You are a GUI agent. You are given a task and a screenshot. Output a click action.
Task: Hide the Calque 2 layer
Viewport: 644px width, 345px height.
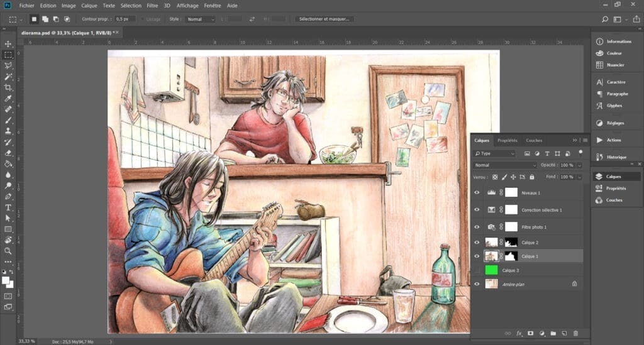477,243
